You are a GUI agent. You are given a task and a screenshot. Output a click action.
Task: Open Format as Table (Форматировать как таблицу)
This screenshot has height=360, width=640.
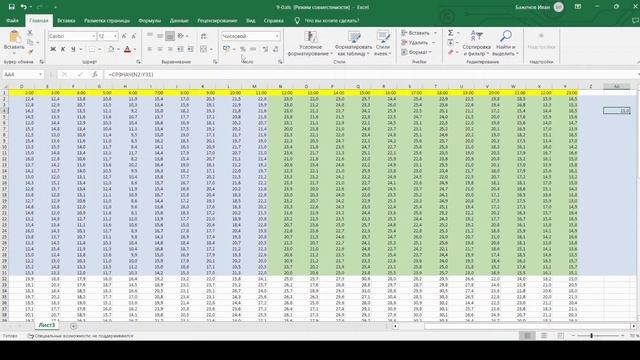point(353,43)
